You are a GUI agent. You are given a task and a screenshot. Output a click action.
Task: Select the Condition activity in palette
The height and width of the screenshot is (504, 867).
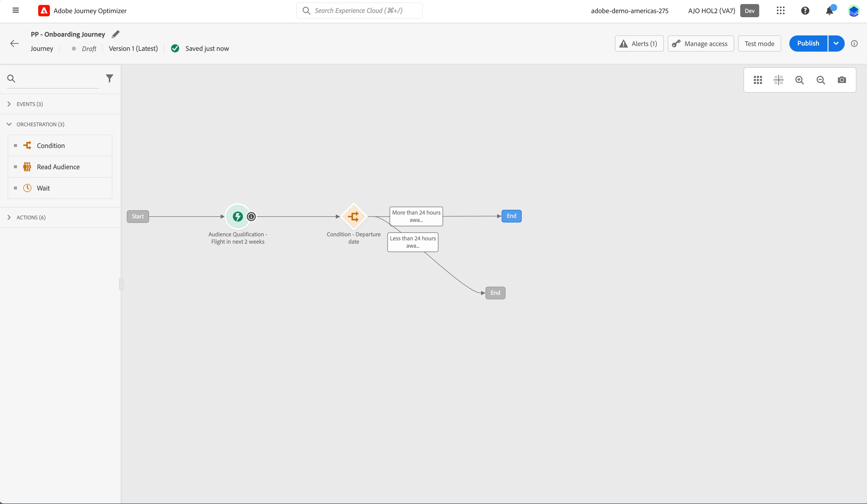60,145
